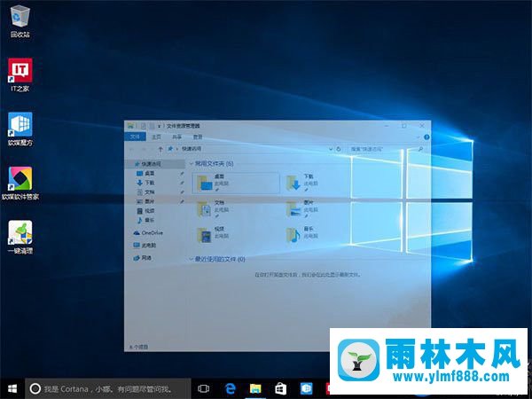
Task: Launch Microsoft Edge from the taskbar
Action: [x=230, y=389]
